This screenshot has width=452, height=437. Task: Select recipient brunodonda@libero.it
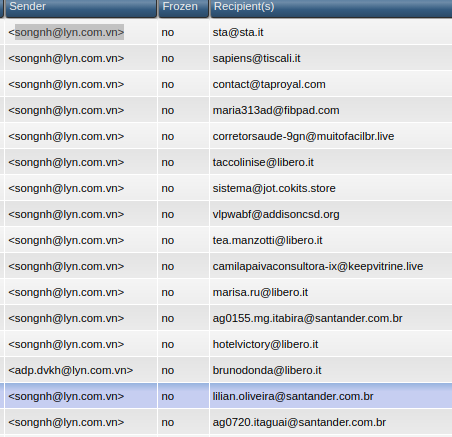point(267,370)
